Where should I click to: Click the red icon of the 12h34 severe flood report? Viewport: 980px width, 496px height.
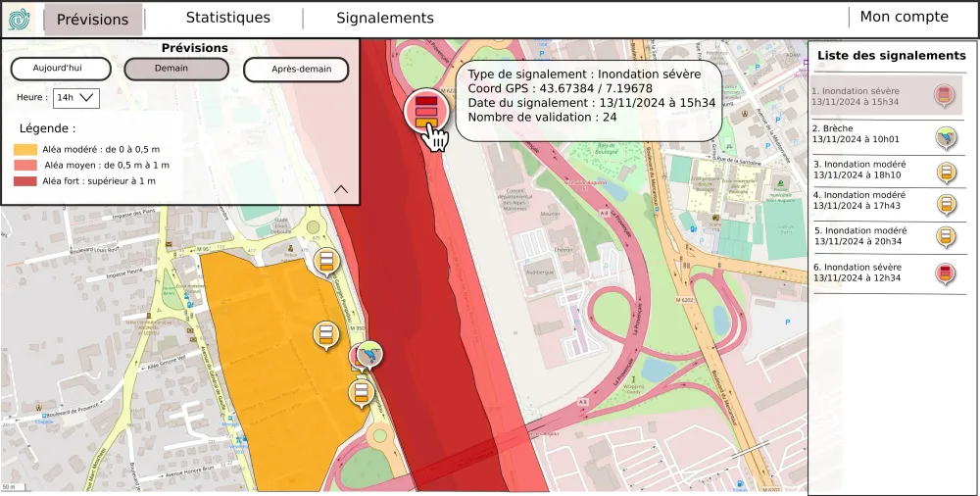(946, 273)
